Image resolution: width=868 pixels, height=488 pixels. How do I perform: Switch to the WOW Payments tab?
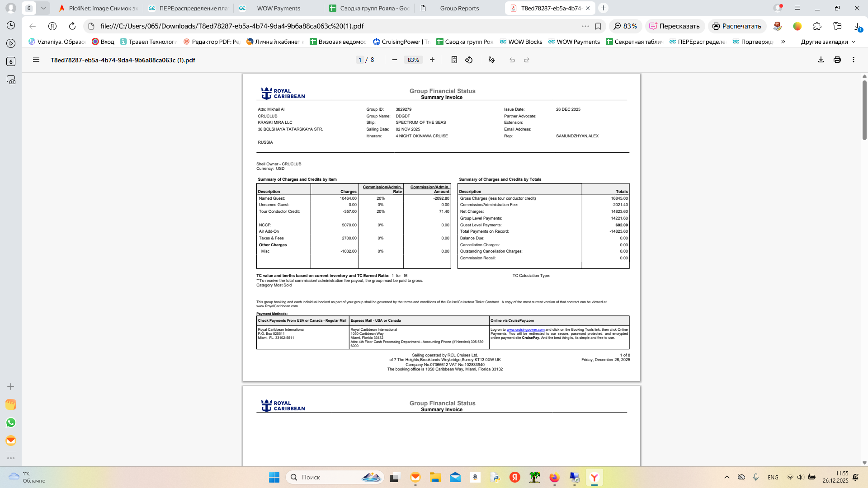point(278,8)
